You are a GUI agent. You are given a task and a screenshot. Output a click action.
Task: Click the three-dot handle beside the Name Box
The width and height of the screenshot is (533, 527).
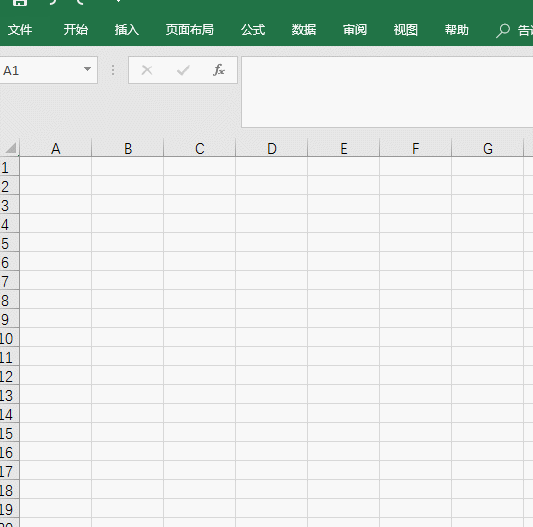113,70
